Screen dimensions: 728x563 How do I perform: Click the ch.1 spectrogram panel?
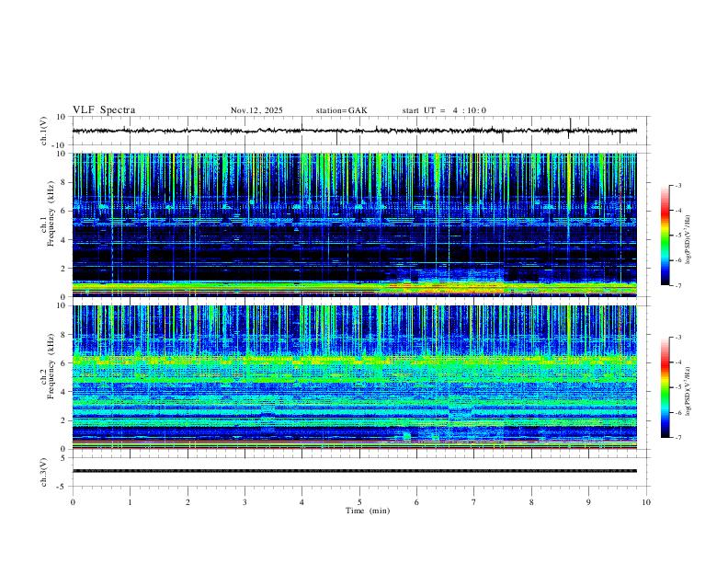coord(355,224)
